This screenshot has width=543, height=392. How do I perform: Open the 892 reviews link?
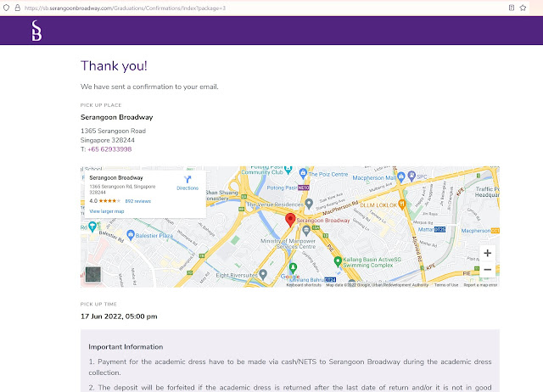[137, 201]
